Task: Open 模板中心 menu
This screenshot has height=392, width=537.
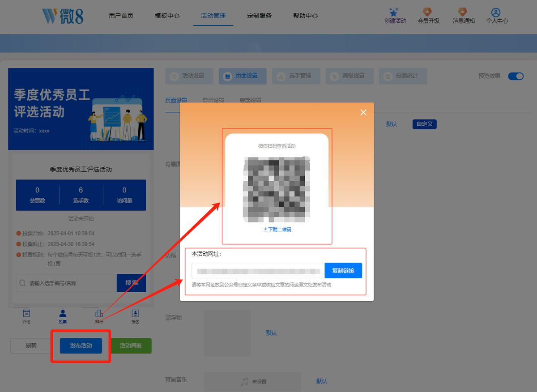Action: pos(167,16)
